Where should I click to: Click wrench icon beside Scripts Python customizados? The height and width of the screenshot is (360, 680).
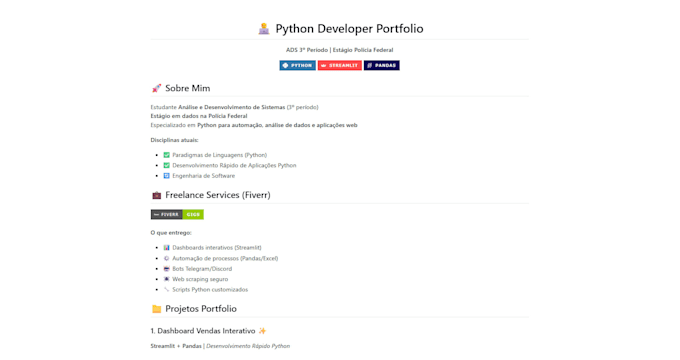pyautogui.click(x=167, y=289)
